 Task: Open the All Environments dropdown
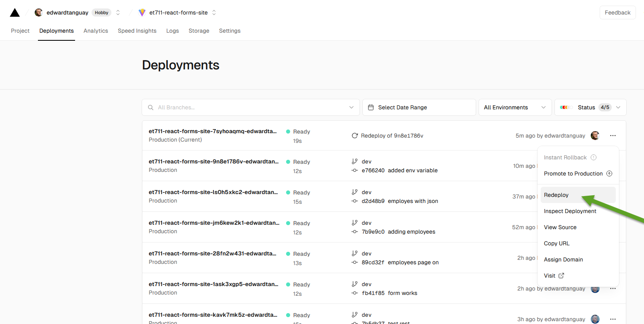click(515, 107)
